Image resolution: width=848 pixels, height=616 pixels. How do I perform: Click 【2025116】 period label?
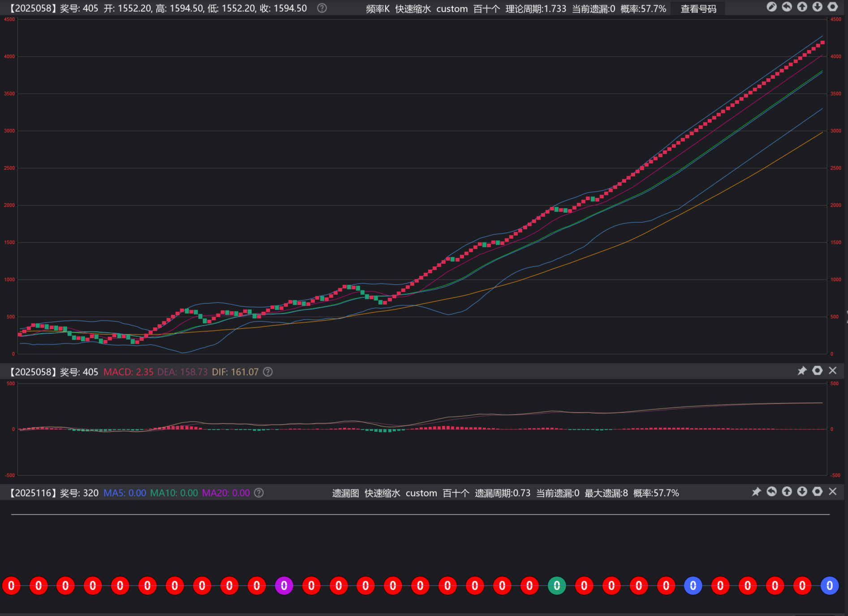[x=33, y=493]
